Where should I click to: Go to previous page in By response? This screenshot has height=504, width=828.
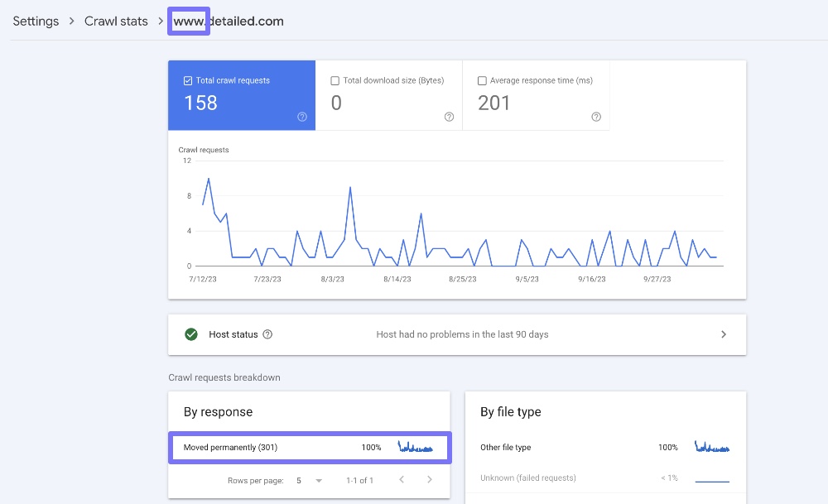coord(402,480)
